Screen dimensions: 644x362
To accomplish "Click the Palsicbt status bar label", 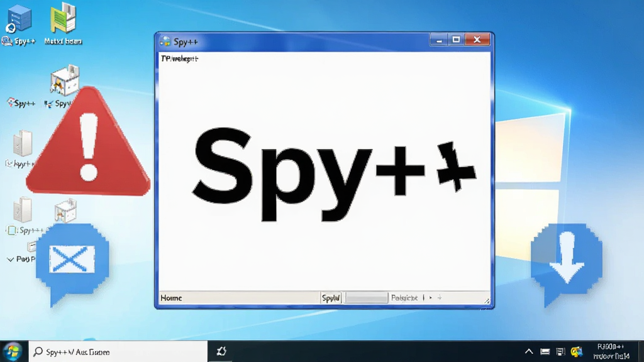I will click(x=404, y=298).
